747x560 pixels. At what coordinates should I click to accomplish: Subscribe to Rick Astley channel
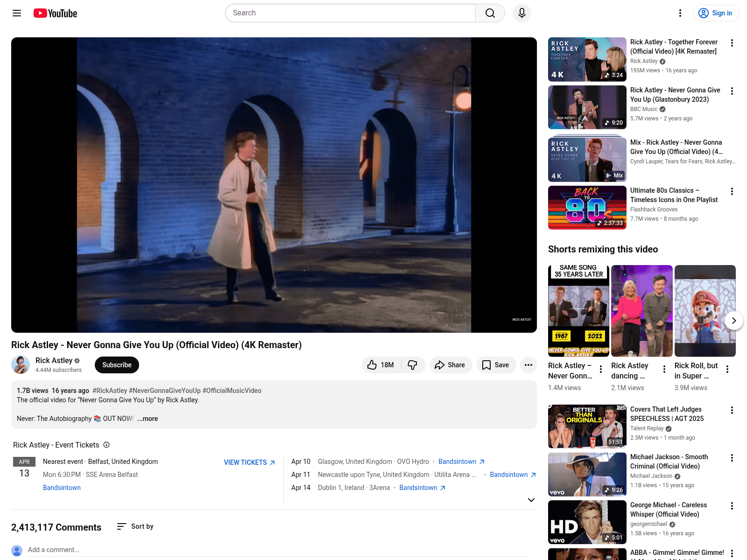coord(117,365)
